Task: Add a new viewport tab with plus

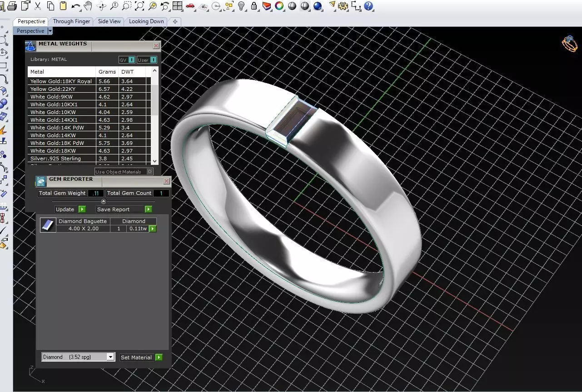Action: click(175, 21)
